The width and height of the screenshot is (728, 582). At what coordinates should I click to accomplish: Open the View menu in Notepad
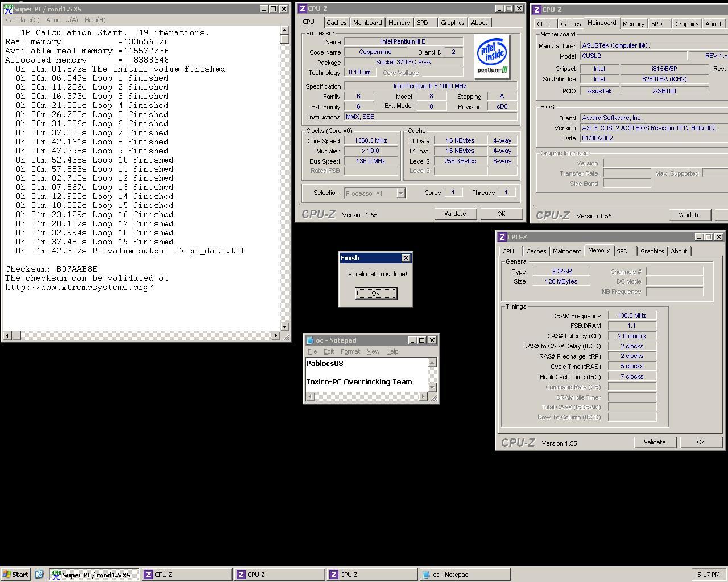tap(373, 351)
